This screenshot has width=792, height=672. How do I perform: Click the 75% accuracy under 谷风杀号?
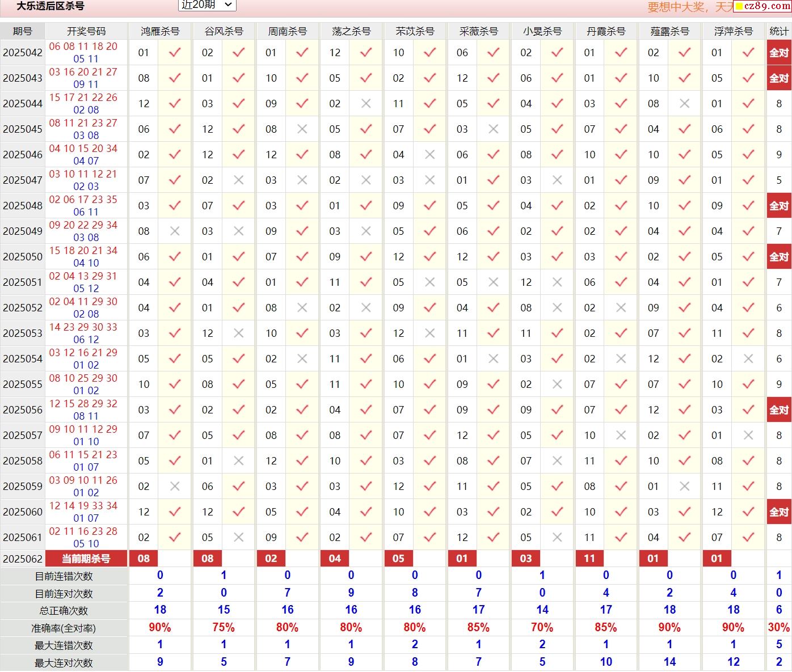coord(224,628)
